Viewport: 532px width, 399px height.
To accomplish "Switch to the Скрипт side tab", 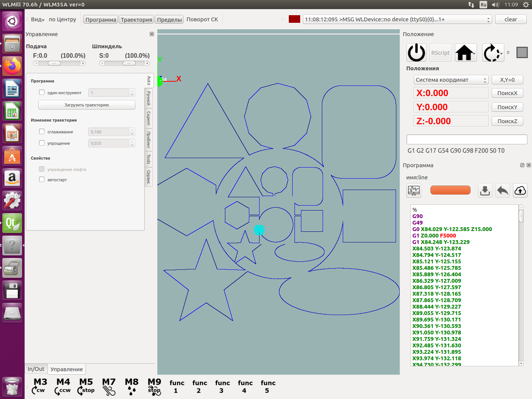I will coord(149,118).
